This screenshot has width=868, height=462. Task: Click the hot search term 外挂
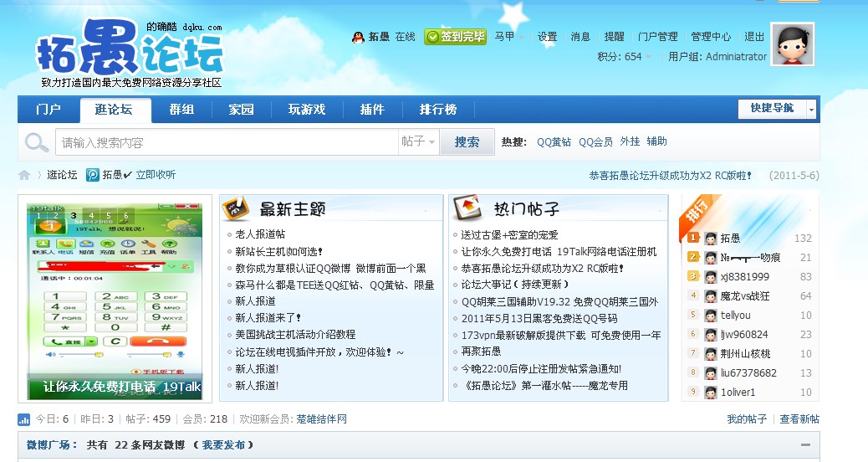(630, 141)
